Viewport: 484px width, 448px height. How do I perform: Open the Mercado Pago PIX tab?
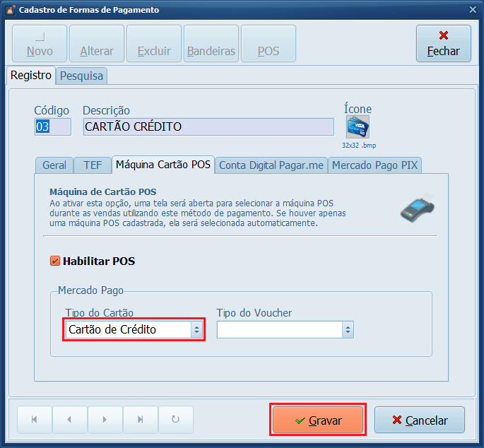(x=374, y=165)
